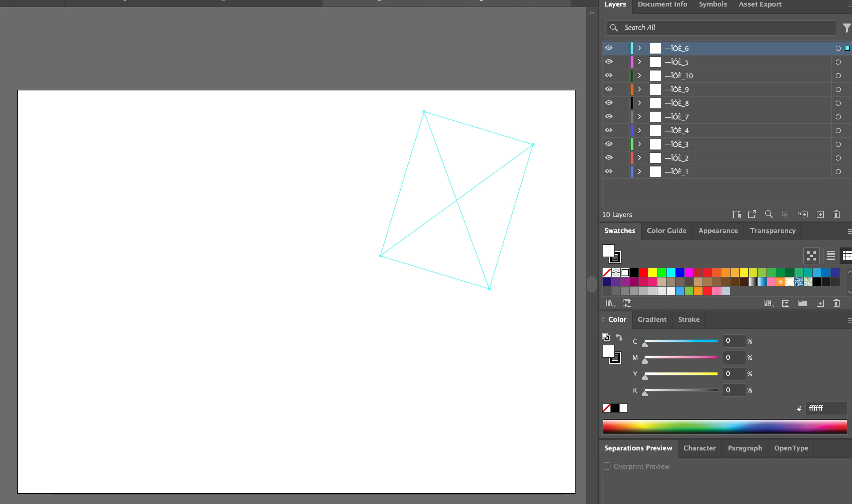Click the Locate Object magnifier icon in the Layers panel

769,214
